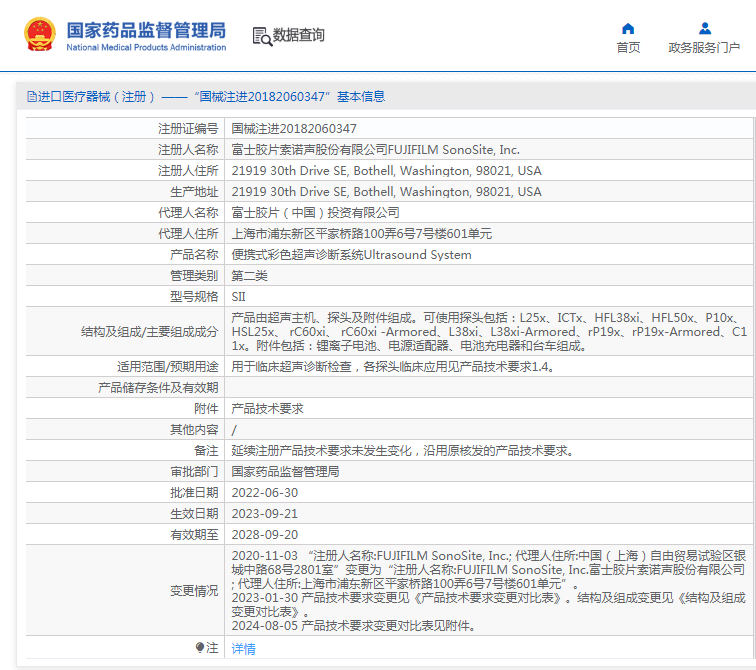Click the NMPA national emblem logo
The height and width of the screenshot is (670, 756).
pyautogui.click(x=40, y=34)
